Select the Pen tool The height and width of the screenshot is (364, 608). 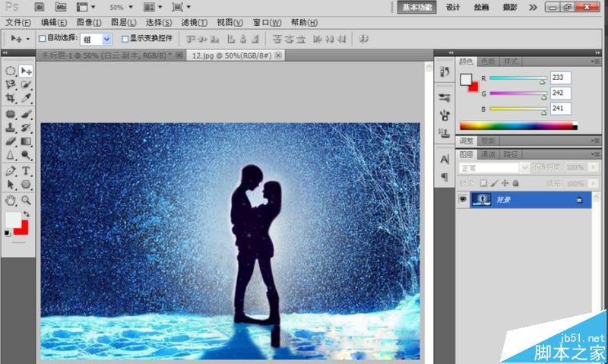[11, 170]
